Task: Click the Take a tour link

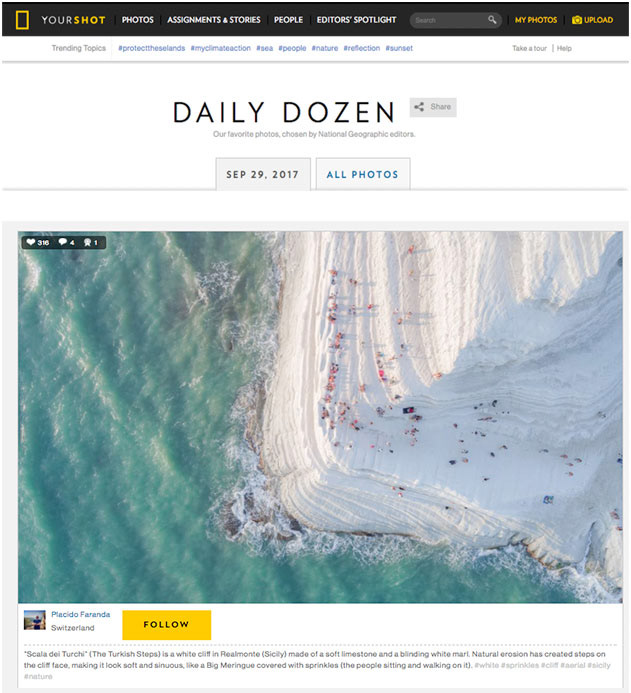Action: coord(529,48)
